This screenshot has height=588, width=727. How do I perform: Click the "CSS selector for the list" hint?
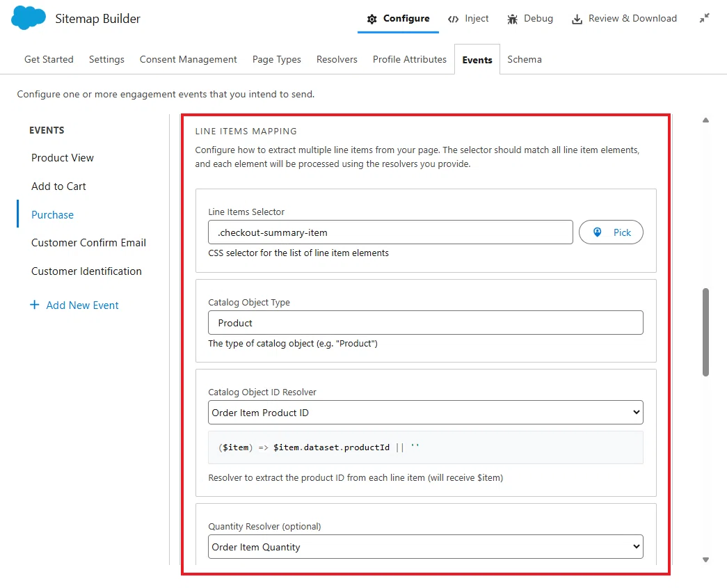coord(298,253)
